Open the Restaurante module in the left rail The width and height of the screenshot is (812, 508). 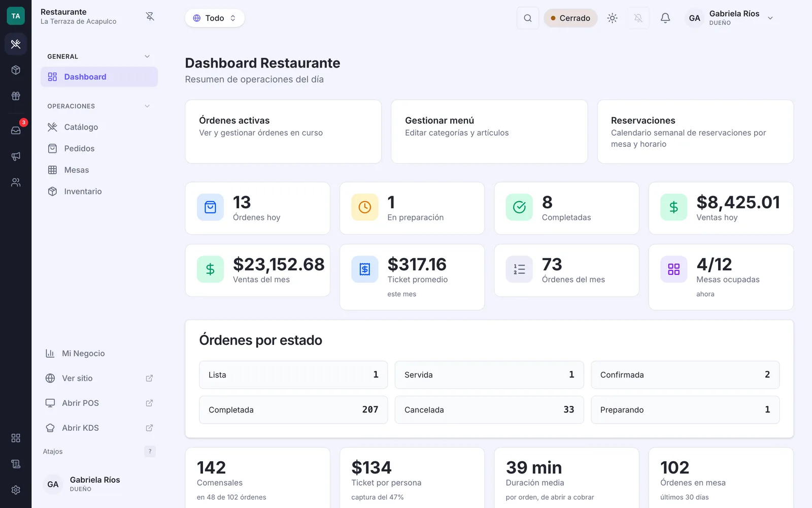point(16,44)
